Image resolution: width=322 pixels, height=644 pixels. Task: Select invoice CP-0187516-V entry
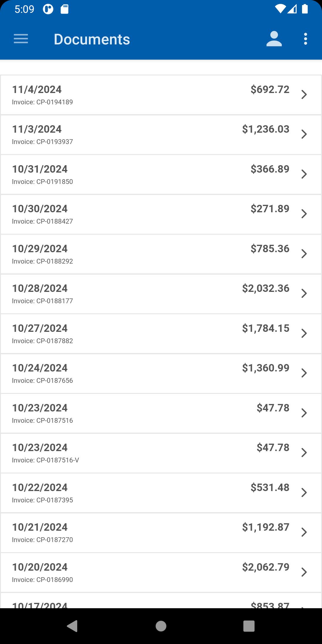coord(161,453)
